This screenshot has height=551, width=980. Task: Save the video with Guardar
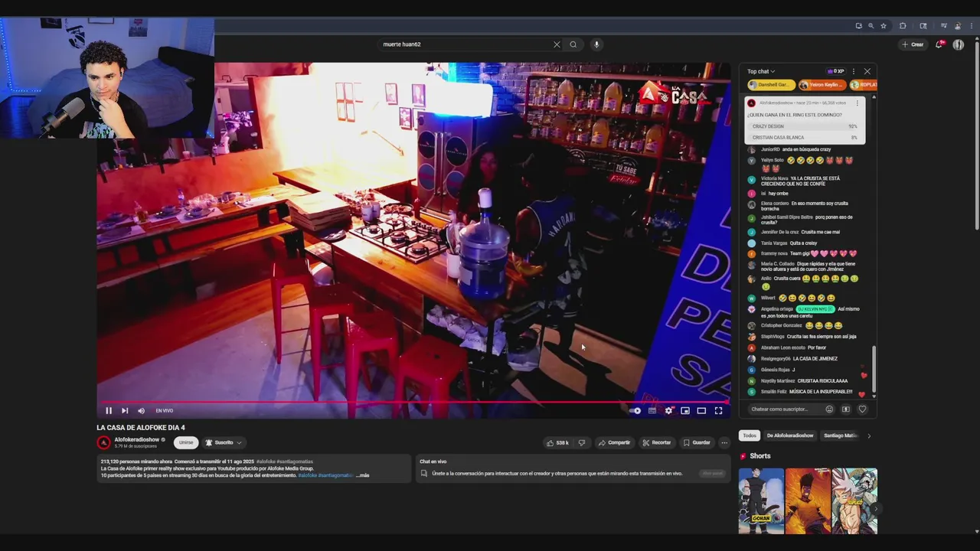point(697,442)
